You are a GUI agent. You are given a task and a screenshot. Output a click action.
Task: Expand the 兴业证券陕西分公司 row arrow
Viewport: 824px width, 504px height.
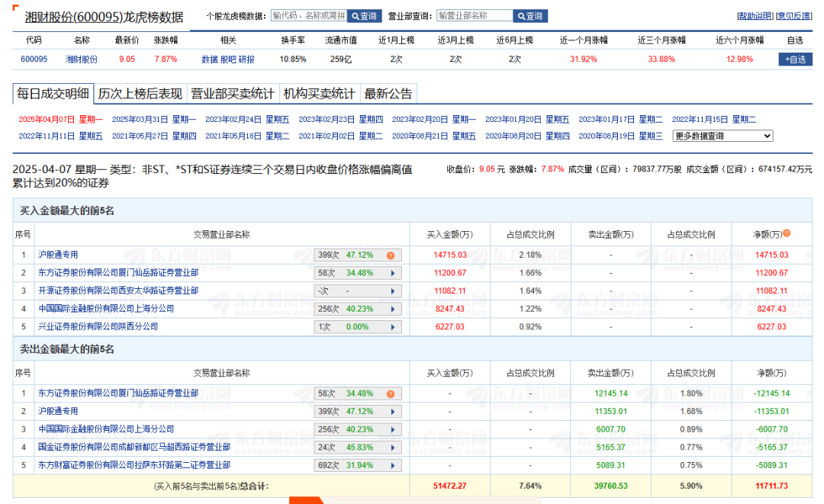[x=393, y=327]
